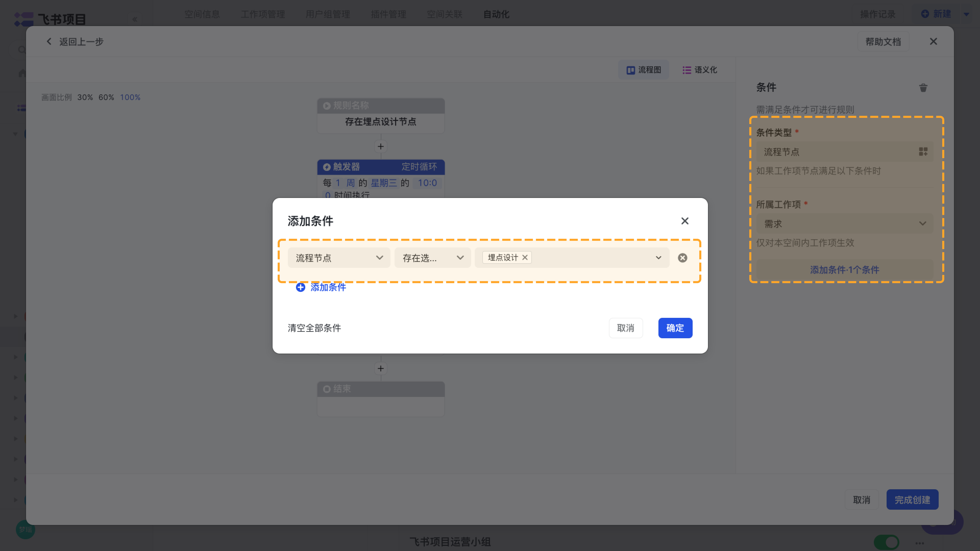Viewport: 980px width, 551px height.
Task: Open 操作记录
Action: [x=878, y=14]
